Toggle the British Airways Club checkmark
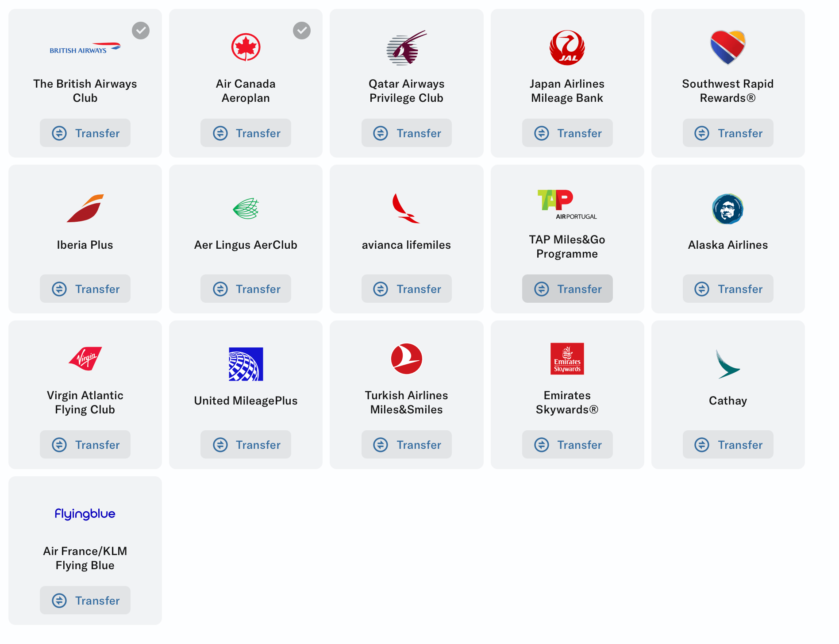This screenshot has width=839, height=644. tap(141, 31)
